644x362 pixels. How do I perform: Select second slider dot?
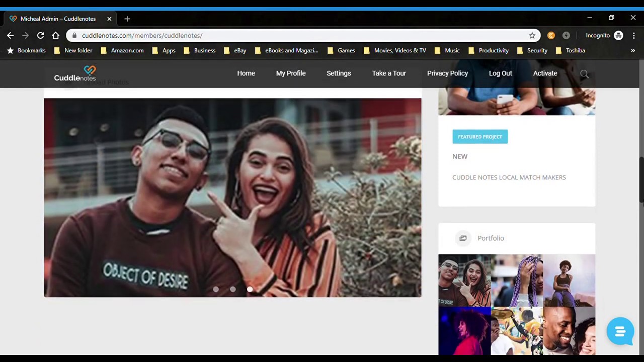[232, 289]
